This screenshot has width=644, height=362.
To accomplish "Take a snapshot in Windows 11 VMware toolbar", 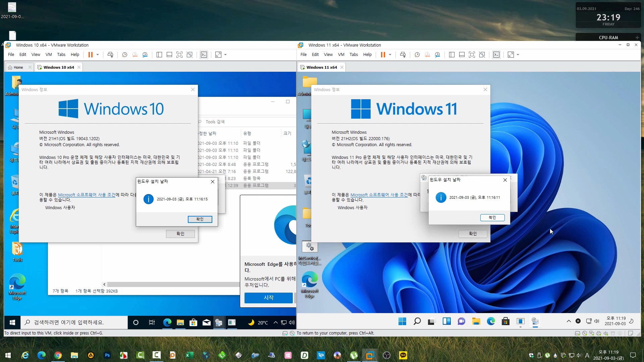I will point(417,55).
